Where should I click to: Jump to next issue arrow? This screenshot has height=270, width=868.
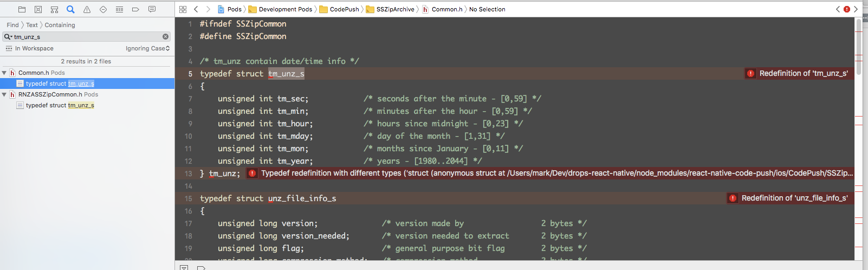(x=856, y=9)
